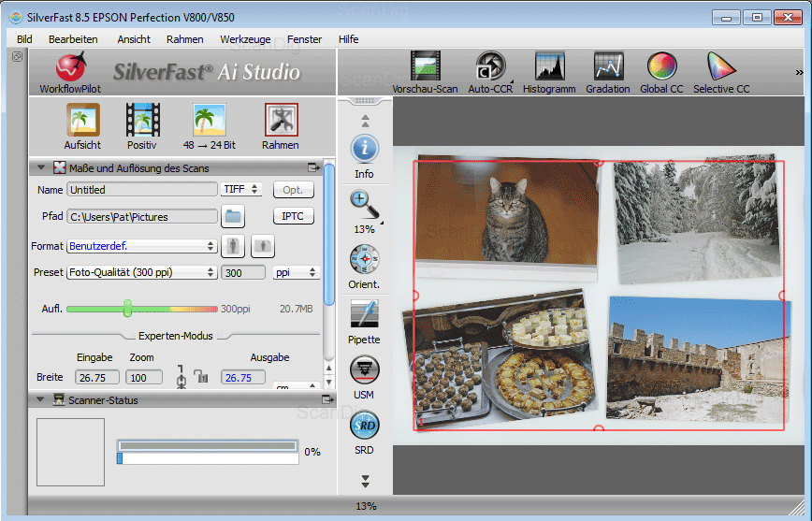Open the ppi unit dropdown
This screenshot has height=521, width=812.
[x=297, y=272]
